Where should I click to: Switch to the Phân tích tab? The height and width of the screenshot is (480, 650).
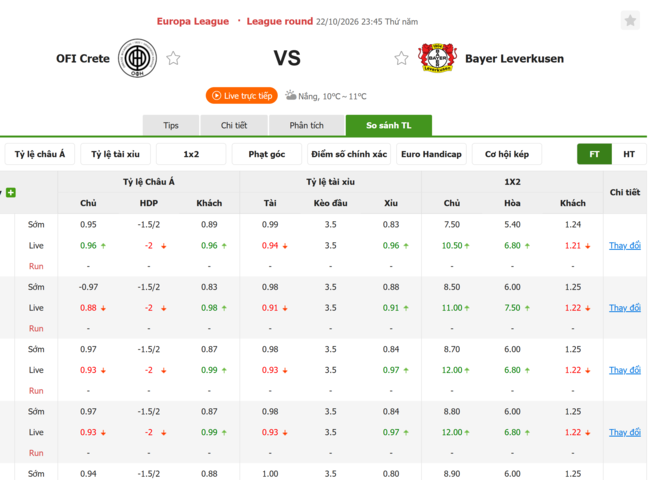[306, 125]
